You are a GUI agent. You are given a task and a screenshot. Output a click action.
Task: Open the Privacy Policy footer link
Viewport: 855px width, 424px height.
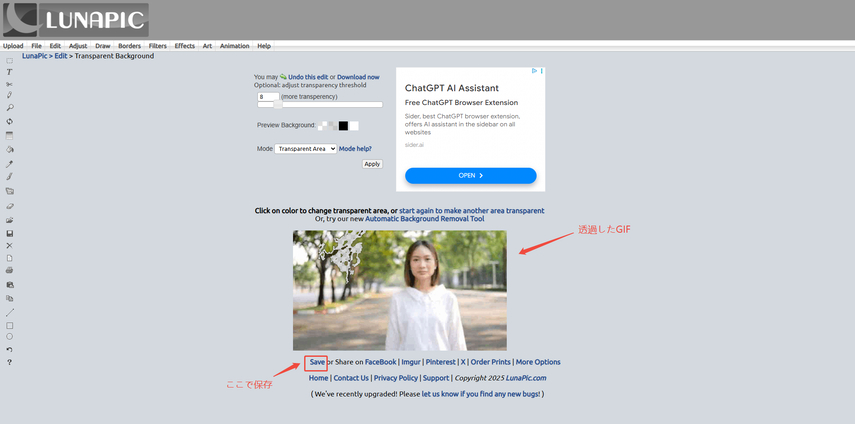[x=396, y=378]
